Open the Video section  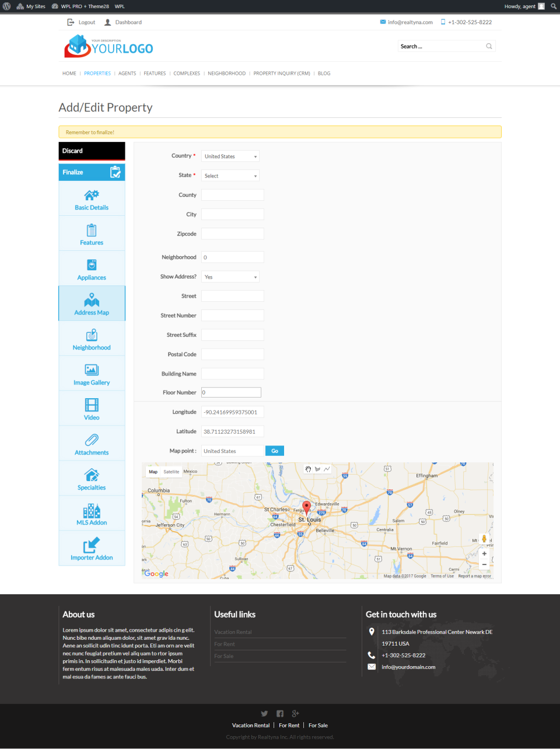(92, 409)
